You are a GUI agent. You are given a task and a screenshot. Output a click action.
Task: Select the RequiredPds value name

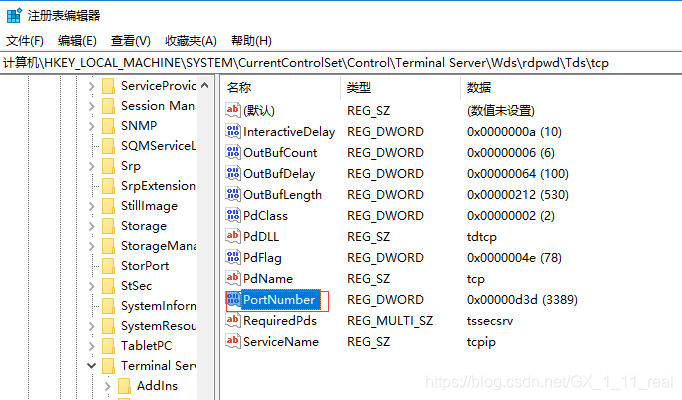click(x=280, y=321)
